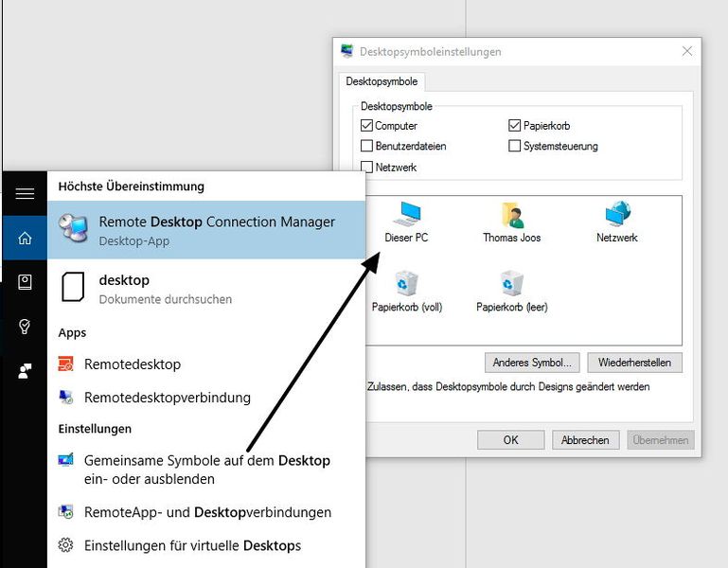
Task: Open the Notebook icon in the search sidebar
Action: click(x=25, y=282)
